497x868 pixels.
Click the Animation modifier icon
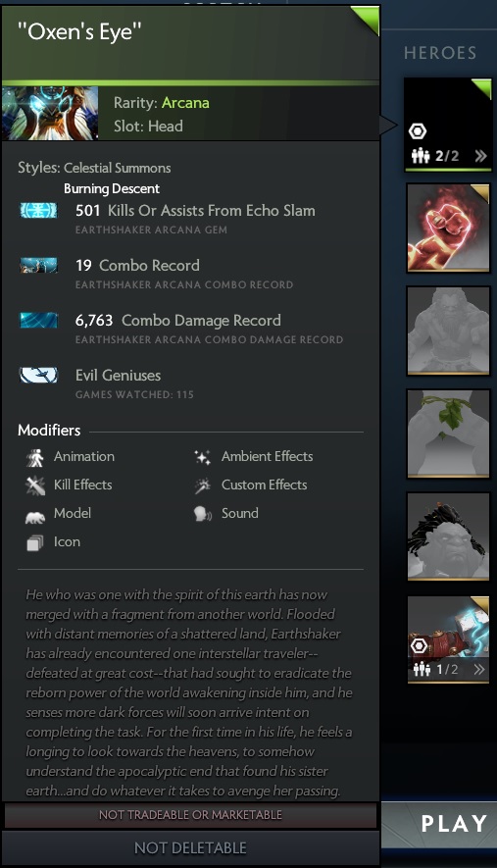[x=35, y=457]
